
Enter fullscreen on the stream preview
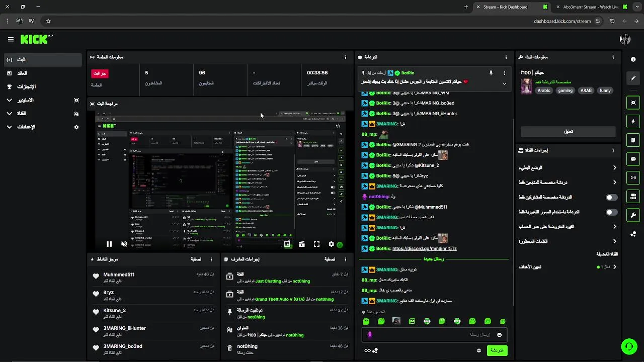[x=316, y=244]
